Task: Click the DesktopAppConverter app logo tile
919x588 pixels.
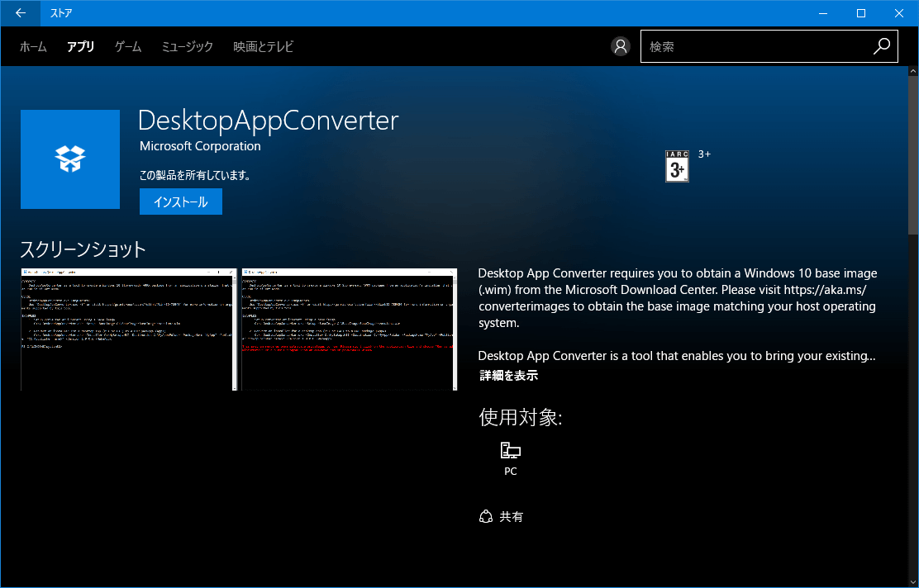Action: click(70, 159)
